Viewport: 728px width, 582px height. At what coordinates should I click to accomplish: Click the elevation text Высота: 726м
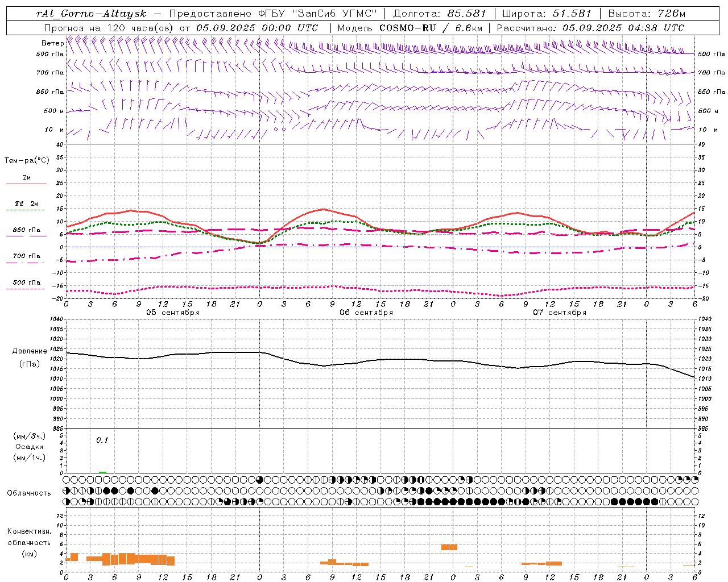pos(647,14)
